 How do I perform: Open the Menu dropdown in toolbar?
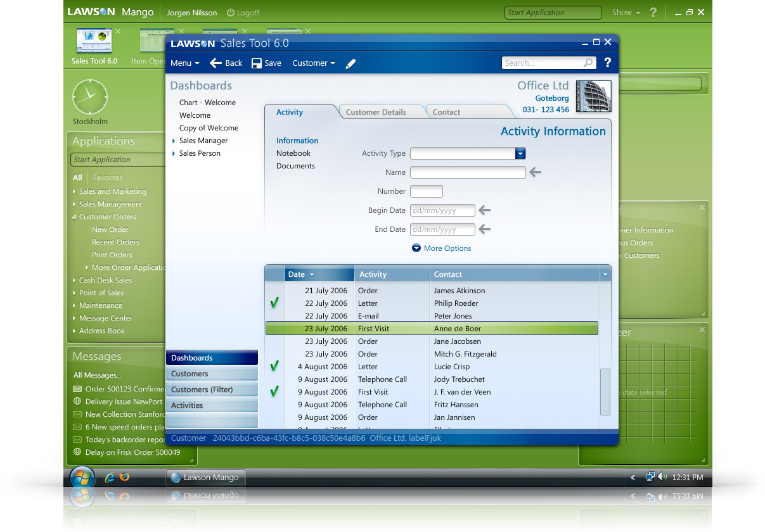pyautogui.click(x=184, y=63)
